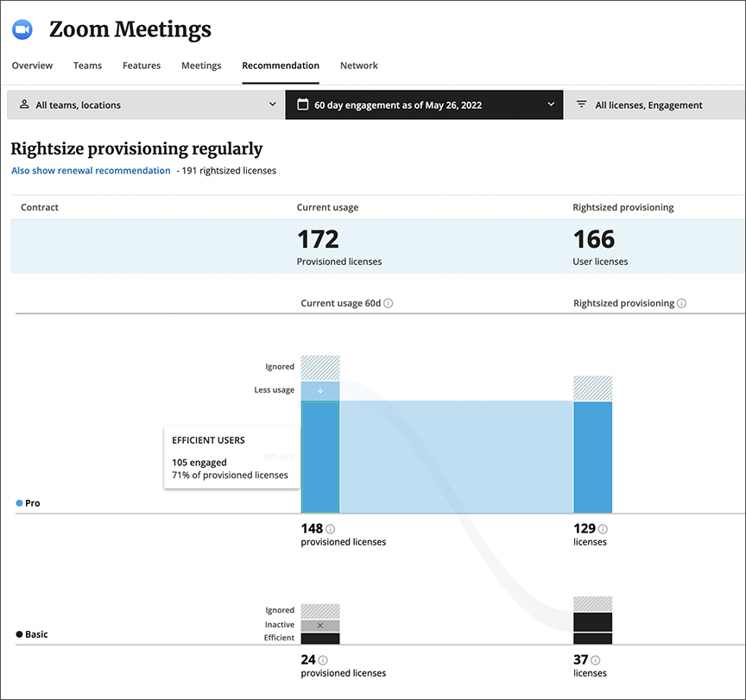Open the All licenses, Engagement filter
Image resolution: width=746 pixels, height=700 pixels.
point(654,105)
